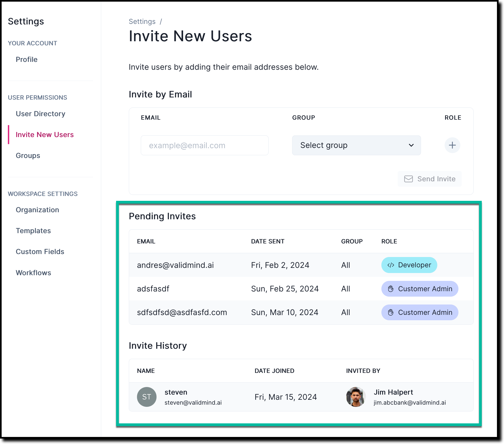Click the example@email.com input field
504x444 pixels.
click(204, 145)
